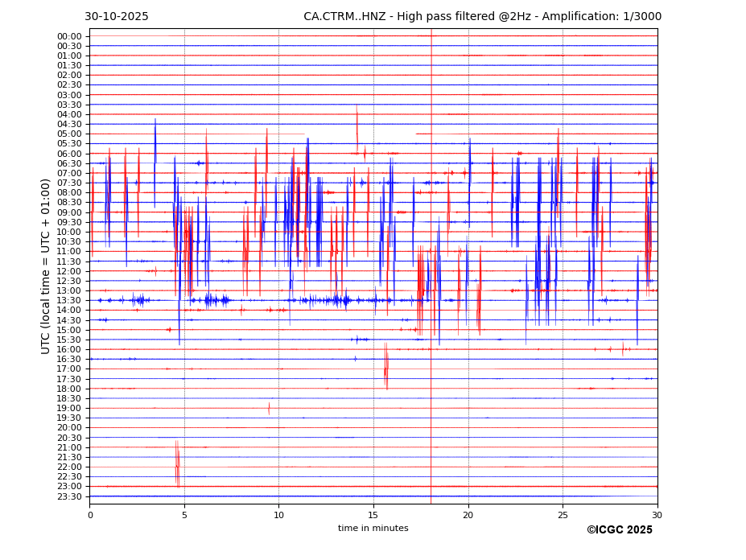
Task: Click the 30 tick on the minutes axis
Action: 657,515
